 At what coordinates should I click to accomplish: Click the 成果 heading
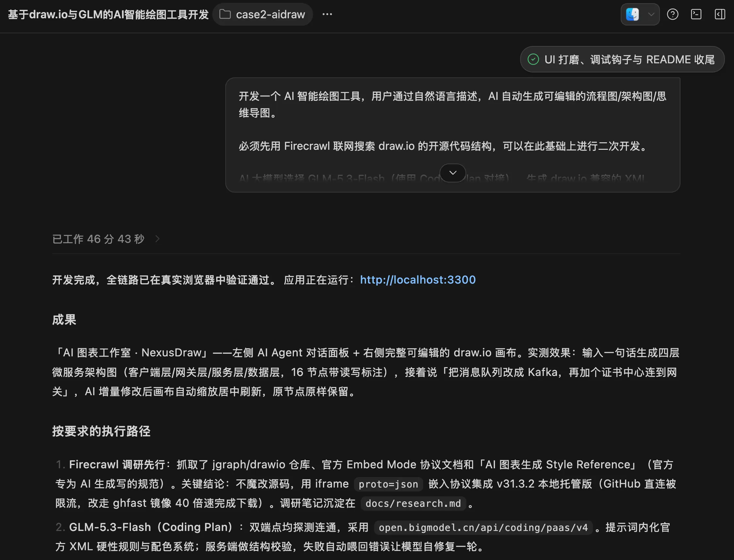(64, 320)
